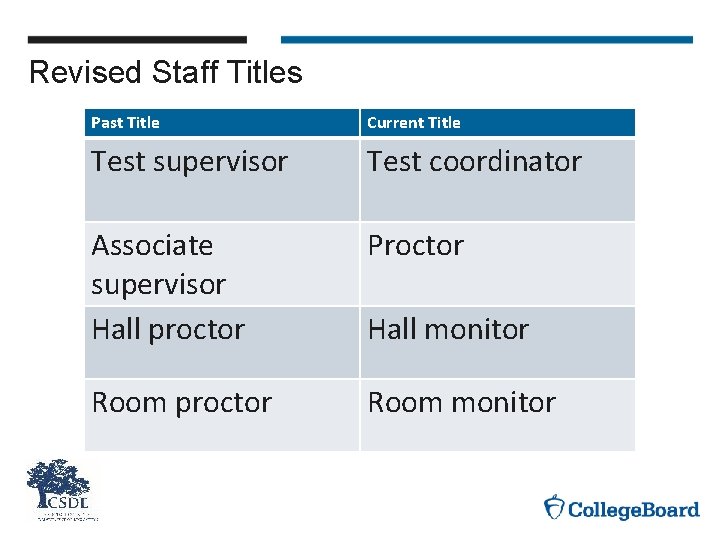Select the "Hall proctor" cell
Screen dimensions: 720x540
[x=168, y=330]
